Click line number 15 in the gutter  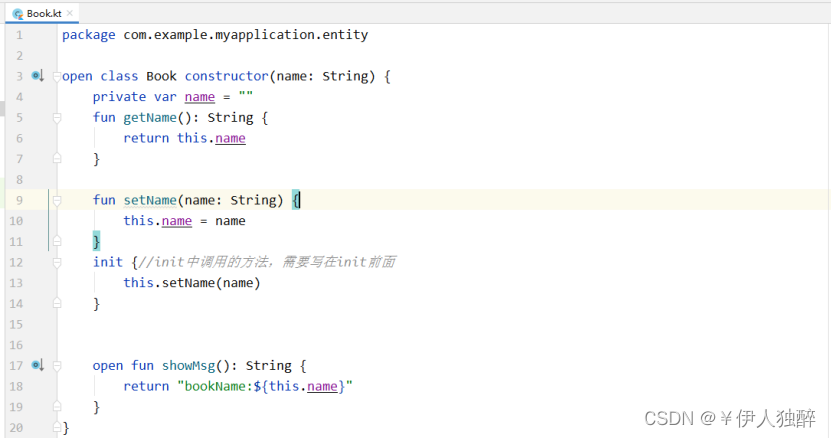click(x=16, y=325)
